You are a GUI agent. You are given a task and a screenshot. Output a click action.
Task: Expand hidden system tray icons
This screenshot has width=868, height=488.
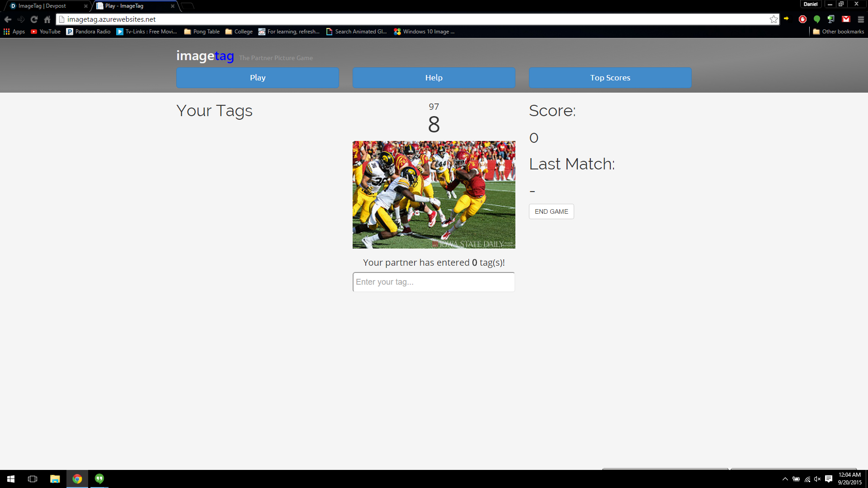click(x=785, y=479)
